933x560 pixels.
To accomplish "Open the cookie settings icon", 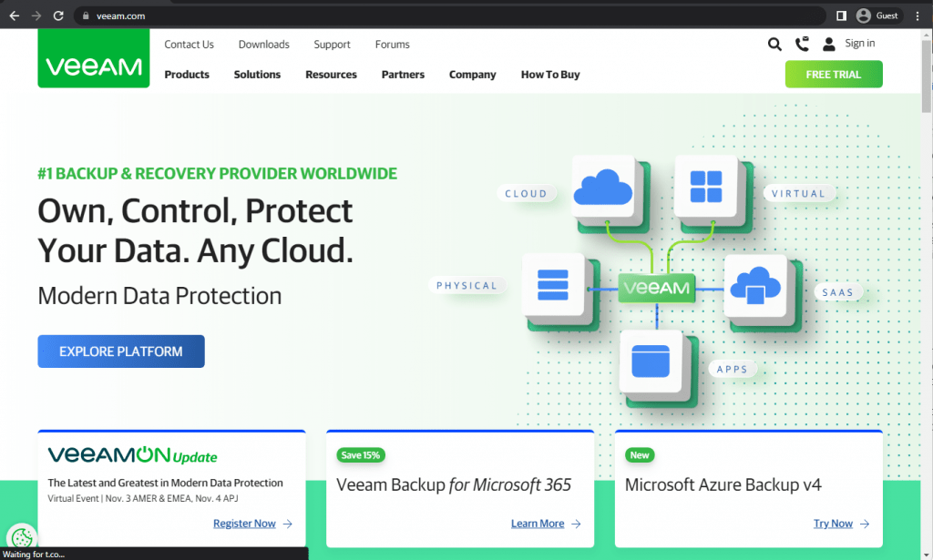I will pyautogui.click(x=21, y=537).
